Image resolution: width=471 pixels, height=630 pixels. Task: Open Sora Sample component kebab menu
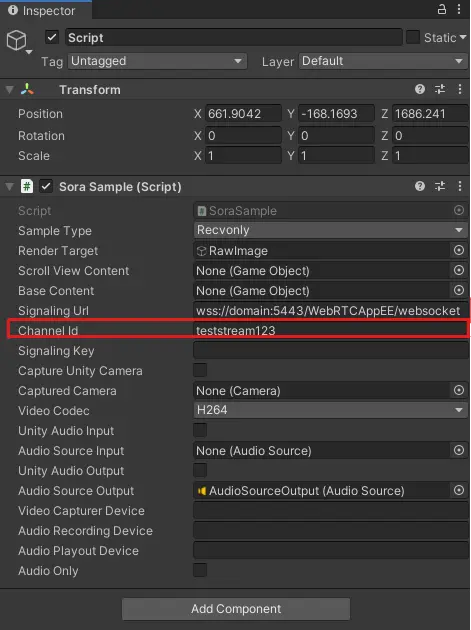pyautogui.click(x=460, y=186)
